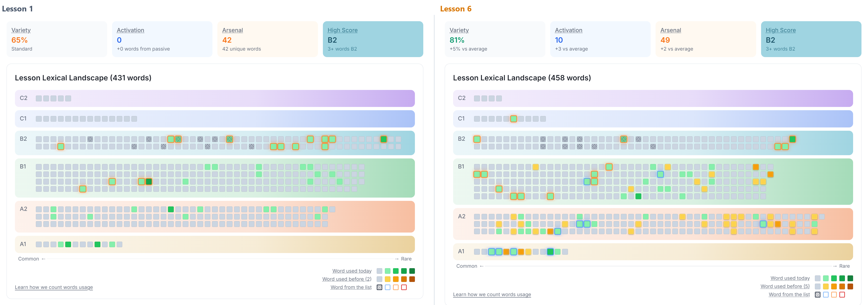Click '+5% vs average' text
The image size is (868, 305).
tap(468, 49)
